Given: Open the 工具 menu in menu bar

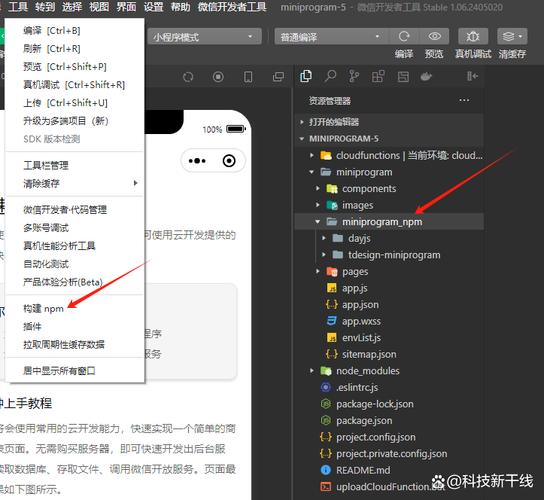Looking at the screenshot, I should click(x=18, y=7).
